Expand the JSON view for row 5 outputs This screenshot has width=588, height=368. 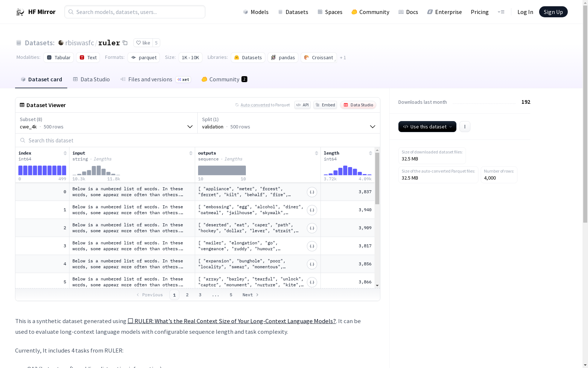coord(312,282)
